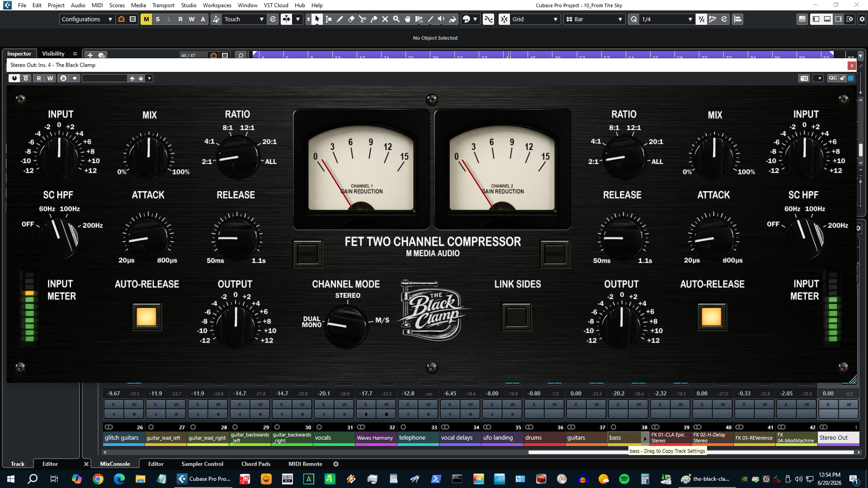Open the Bar grid type dropdown
Image resolution: width=868 pixels, height=488 pixels.
pos(594,19)
